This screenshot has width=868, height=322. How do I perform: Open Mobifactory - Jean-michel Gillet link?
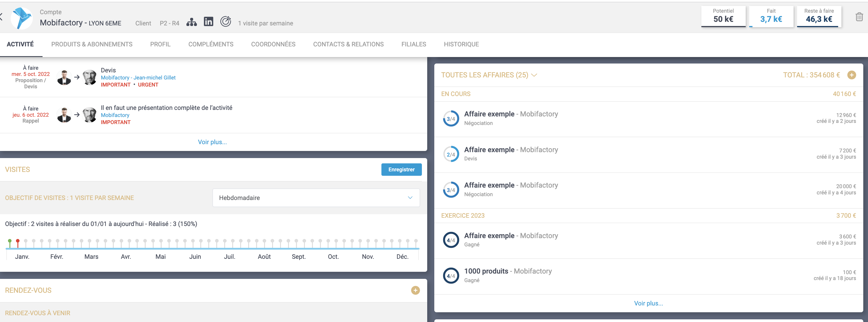point(138,77)
